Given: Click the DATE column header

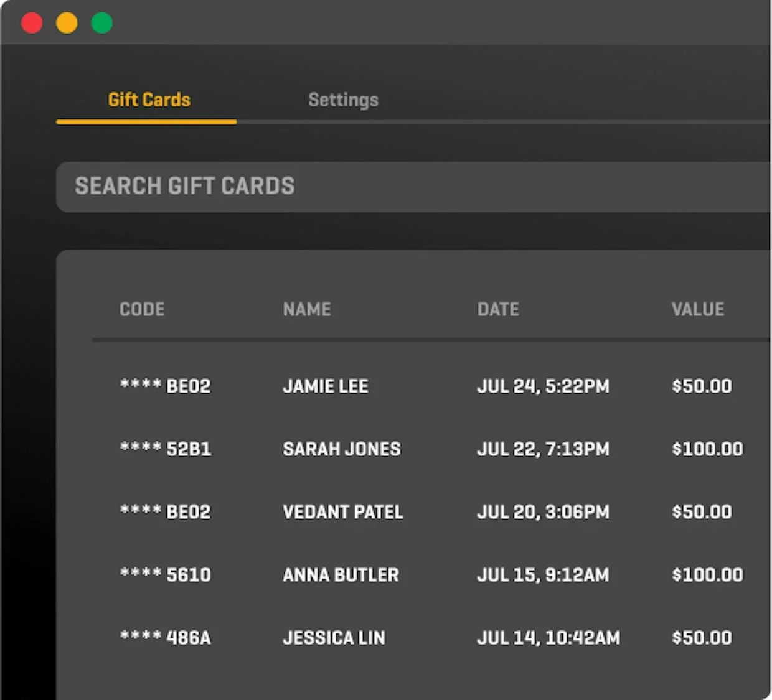Looking at the screenshot, I should point(498,309).
